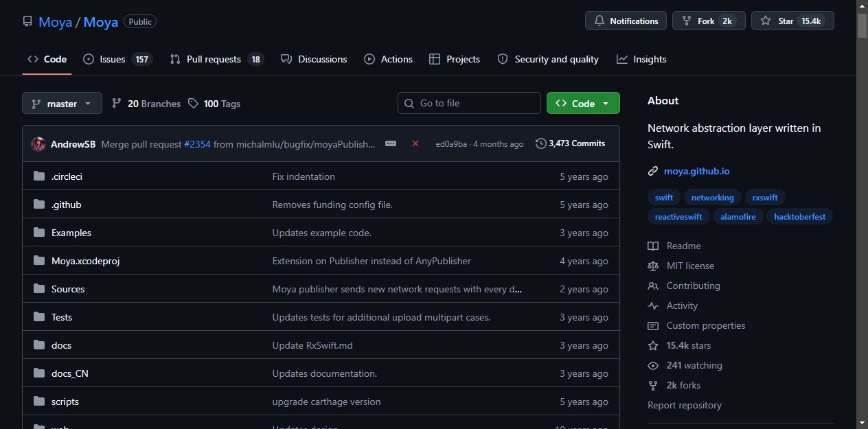Click the docs folder icon
Image resolution: width=868 pixels, height=429 pixels.
(x=39, y=345)
